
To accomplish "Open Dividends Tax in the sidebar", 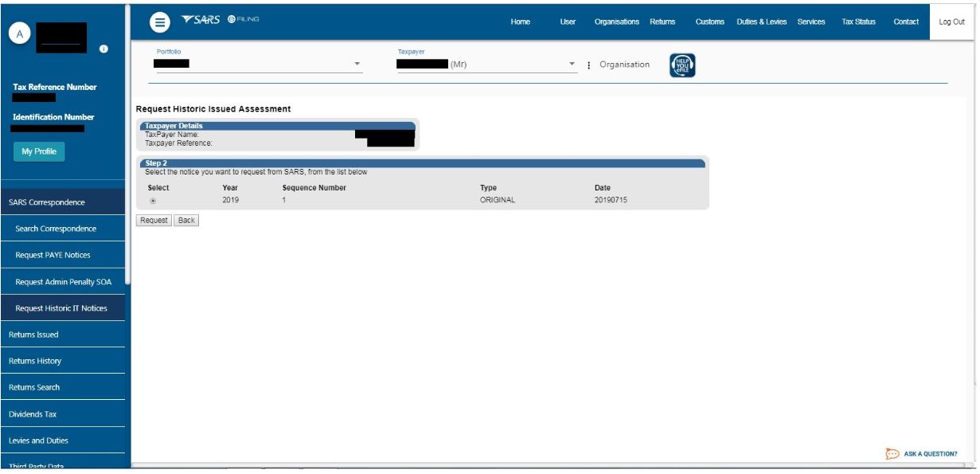I will pyautogui.click(x=62, y=414).
